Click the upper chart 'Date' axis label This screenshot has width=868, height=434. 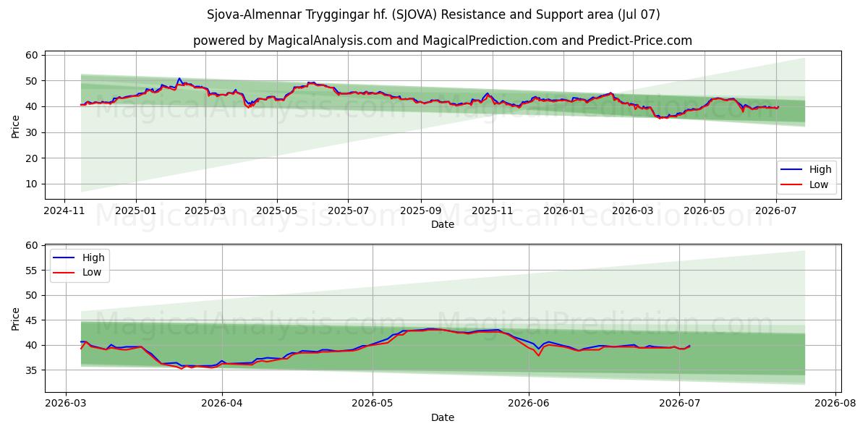tap(443, 224)
